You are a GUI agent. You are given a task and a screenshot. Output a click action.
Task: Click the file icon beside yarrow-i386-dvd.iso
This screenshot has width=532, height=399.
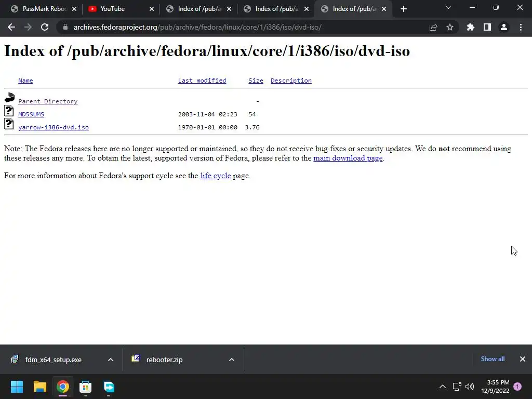pyautogui.click(x=9, y=124)
